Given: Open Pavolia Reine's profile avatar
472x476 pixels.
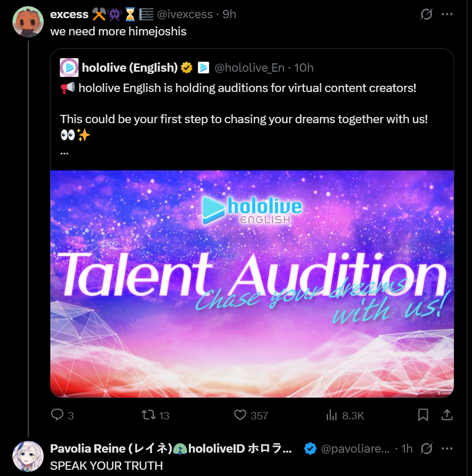Looking at the screenshot, I should 28,456.
